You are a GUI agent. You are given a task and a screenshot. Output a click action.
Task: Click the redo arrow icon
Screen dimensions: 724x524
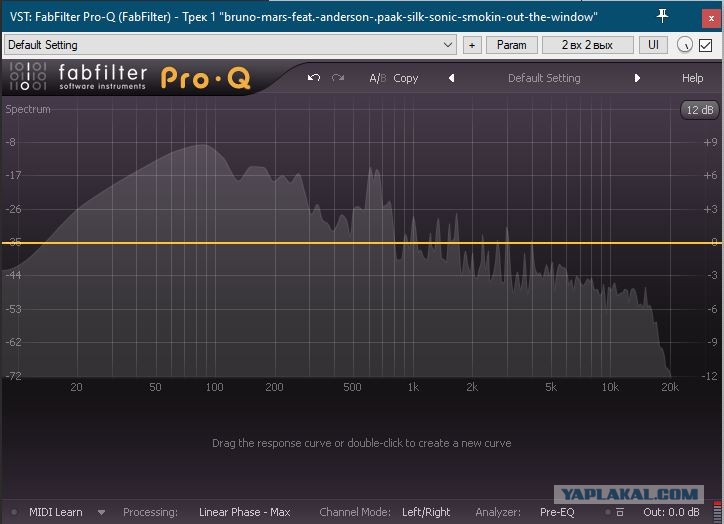338,78
